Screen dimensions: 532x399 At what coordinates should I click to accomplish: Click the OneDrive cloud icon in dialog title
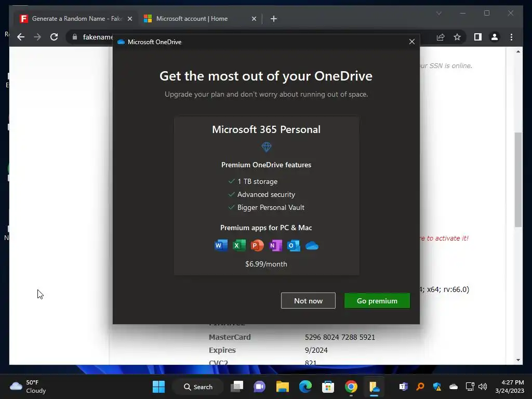click(121, 42)
